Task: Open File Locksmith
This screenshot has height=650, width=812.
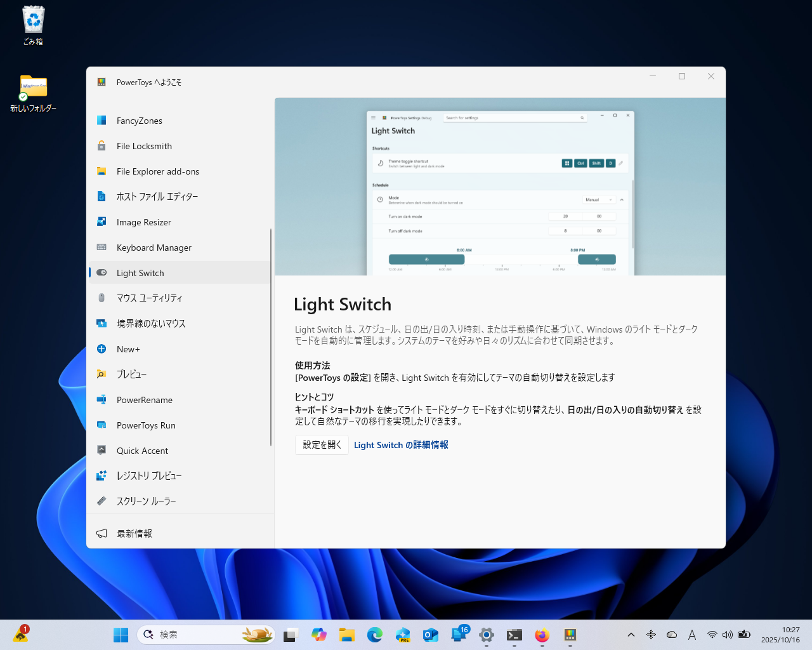Action: point(144,146)
